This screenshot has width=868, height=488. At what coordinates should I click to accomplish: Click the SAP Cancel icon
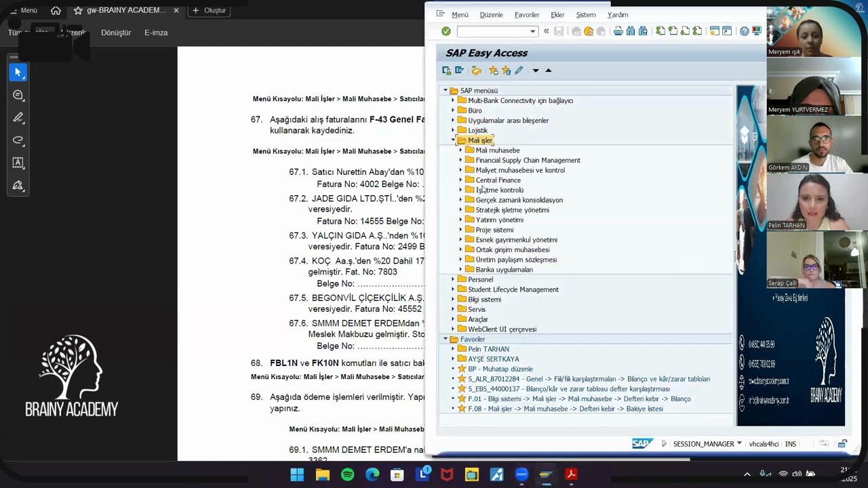(601, 31)
